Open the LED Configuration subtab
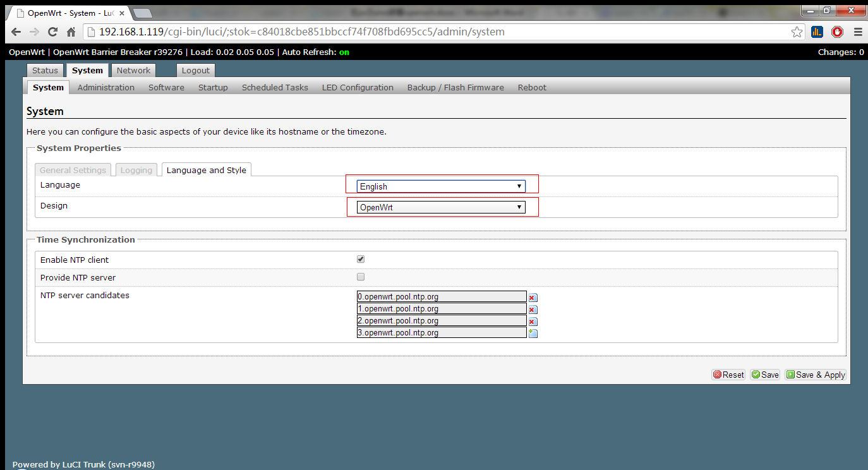Image resolution: width=868 pixels, height=470 pixels. [x=358, y=87]
